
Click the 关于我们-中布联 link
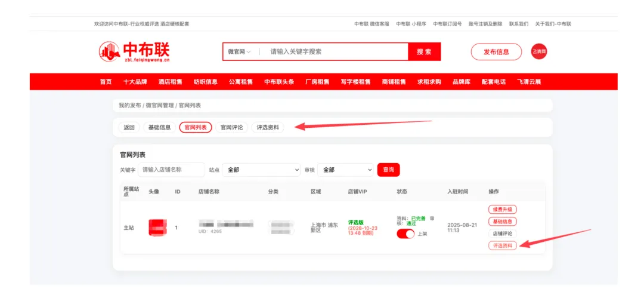point(553,24)
